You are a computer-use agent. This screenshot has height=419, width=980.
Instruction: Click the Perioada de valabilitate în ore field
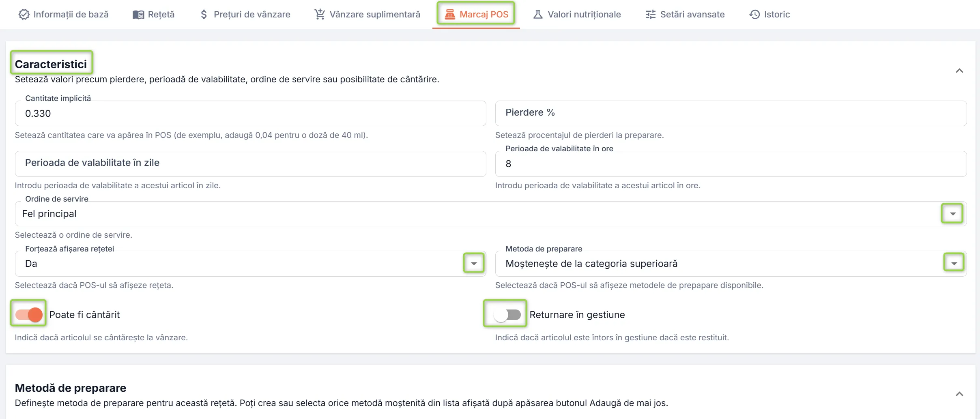[731, 164]
